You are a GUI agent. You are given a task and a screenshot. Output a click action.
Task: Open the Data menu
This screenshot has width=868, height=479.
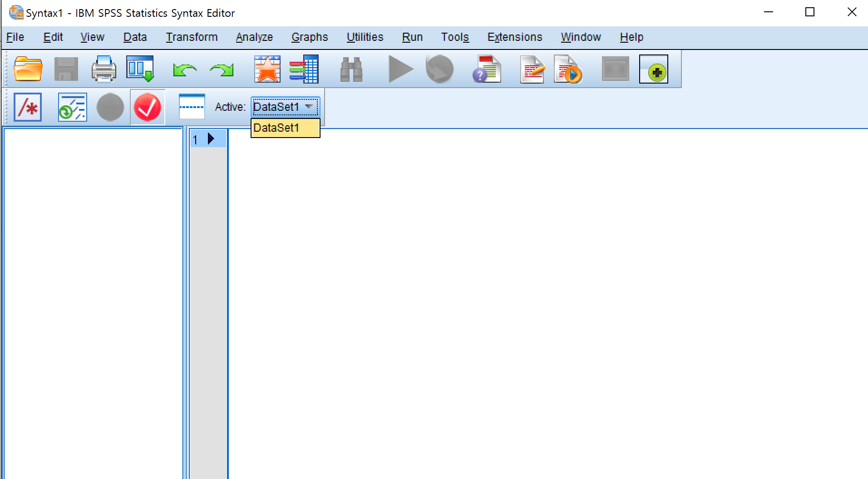coord(135,37)
